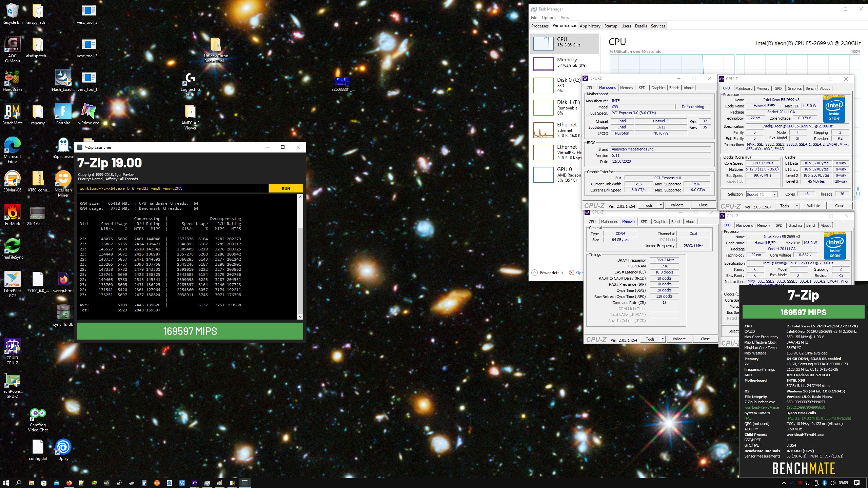Click the yellow RUN button in 7-Zip Launcher
868x488 pixels.
coord(286,188)
